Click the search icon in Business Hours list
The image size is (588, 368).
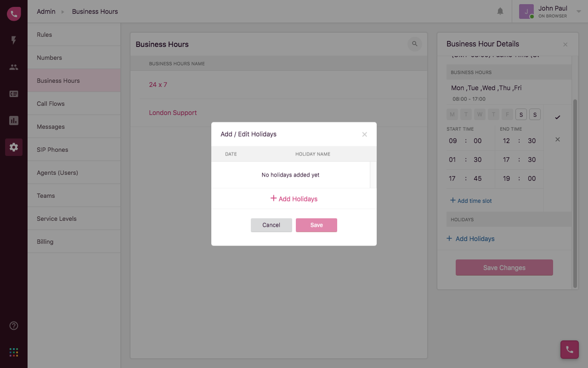[415, 44]
